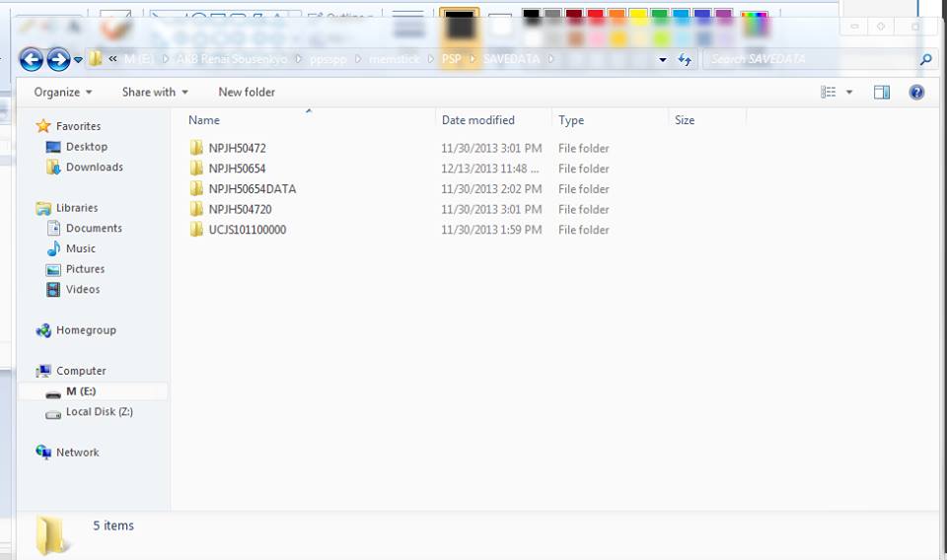Sort by the Date modified column

[x=478, y=120]
